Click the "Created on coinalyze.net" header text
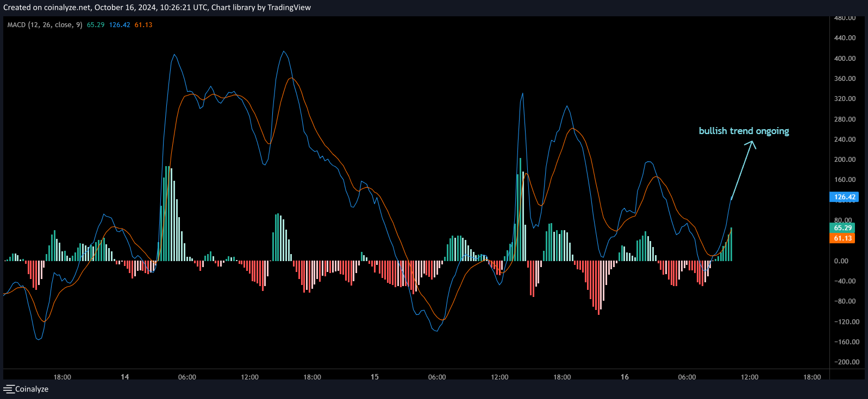Image resolution: width=868 pixels, height=399 pixels. [47, 8]
